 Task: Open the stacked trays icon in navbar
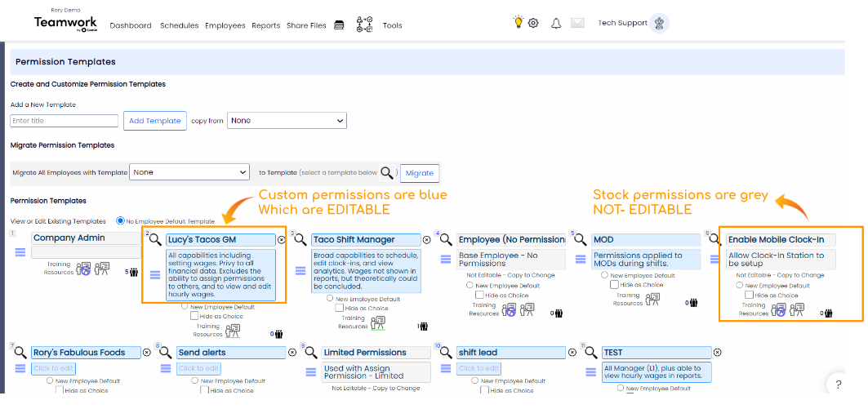coord(340,25)
